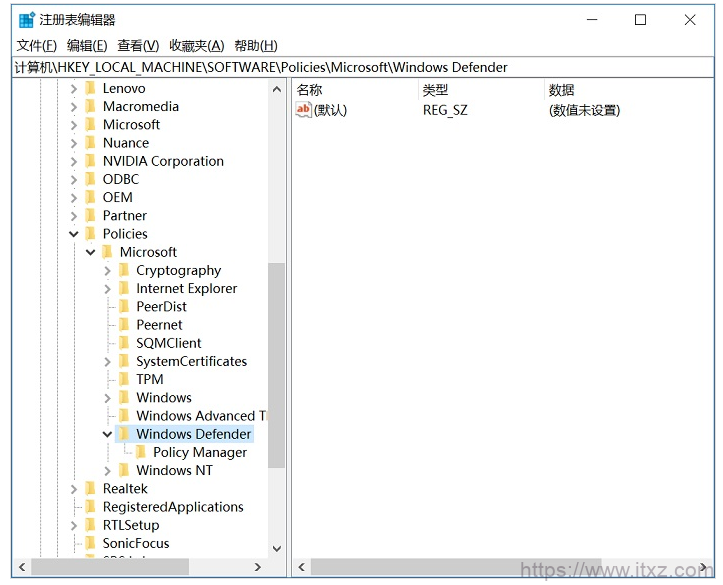
Task: Click the tree pane horizontal scroll left arrow
Action: click(x=22, y=567)
